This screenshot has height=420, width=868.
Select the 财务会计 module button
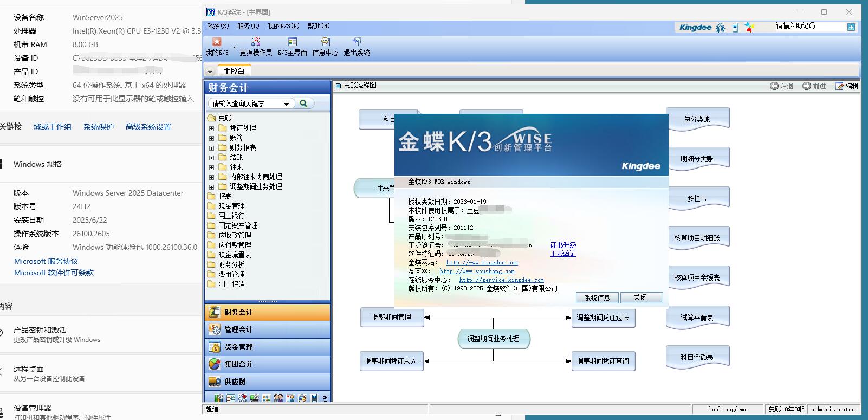pyautogui.click(x=268, y=312)
